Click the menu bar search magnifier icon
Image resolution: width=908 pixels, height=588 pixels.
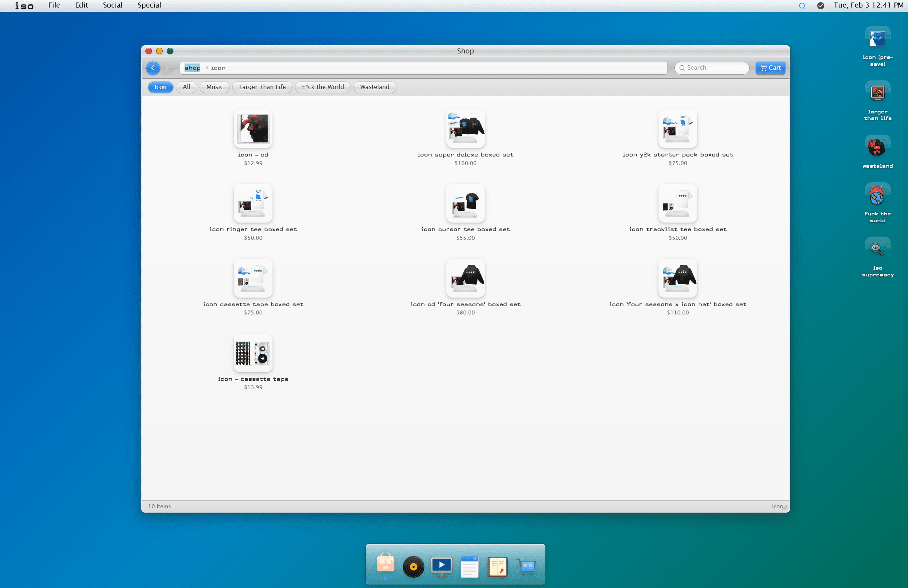(802, 6)
